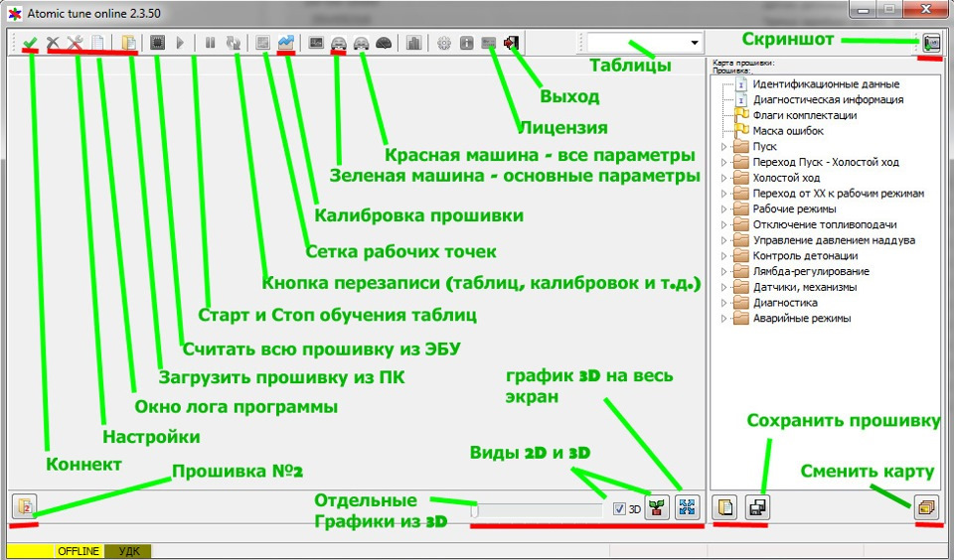Pause table learning with the pause icon
The image size is (954, 560).
pyautogui.click(x=211, y=43)
